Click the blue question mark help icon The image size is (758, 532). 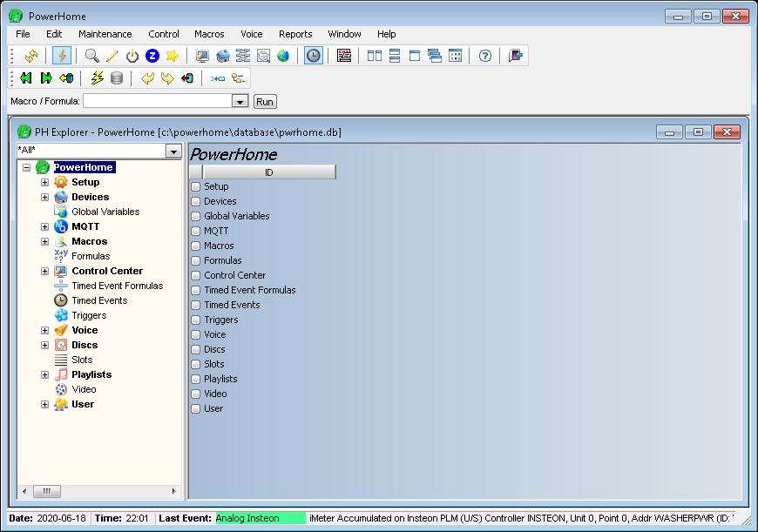click(x=485, y=56)
